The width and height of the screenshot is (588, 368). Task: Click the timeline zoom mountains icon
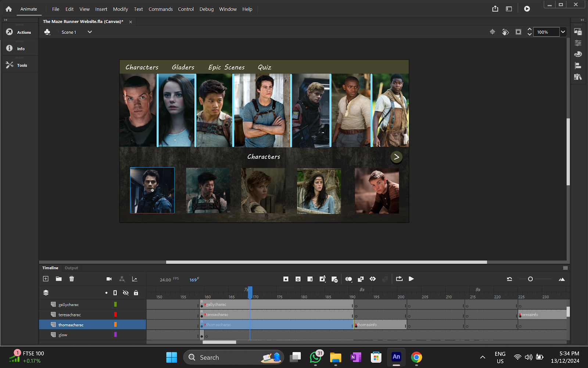(x=562, y=279)
